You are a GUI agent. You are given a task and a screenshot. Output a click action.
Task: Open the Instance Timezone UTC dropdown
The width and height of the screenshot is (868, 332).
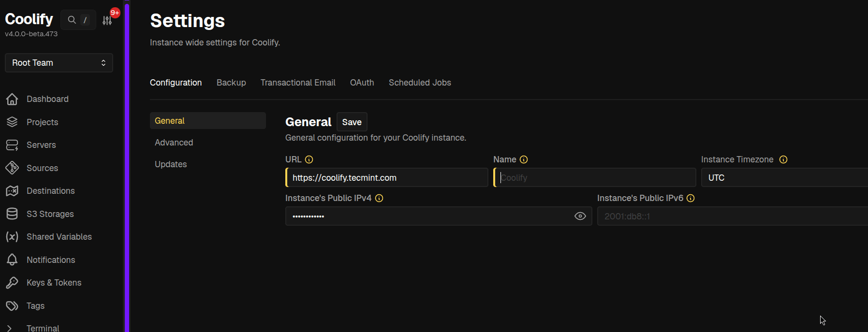(784, 177)
